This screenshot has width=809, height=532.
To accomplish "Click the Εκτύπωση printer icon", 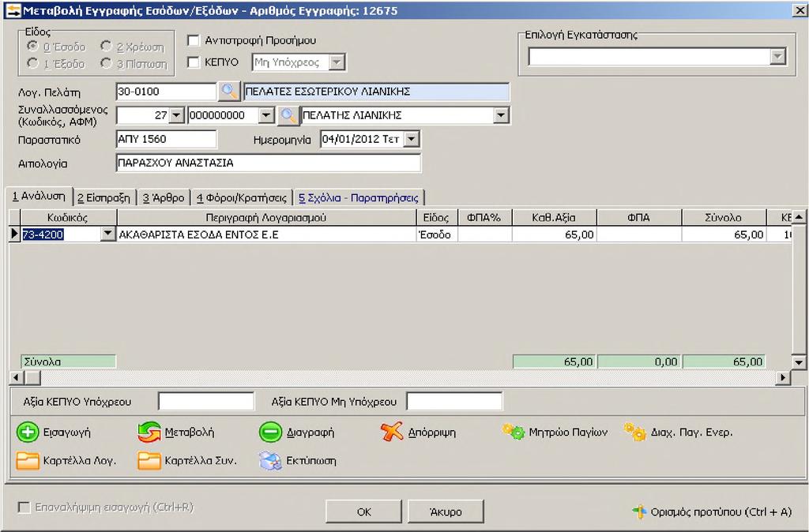I will point(270,460).
